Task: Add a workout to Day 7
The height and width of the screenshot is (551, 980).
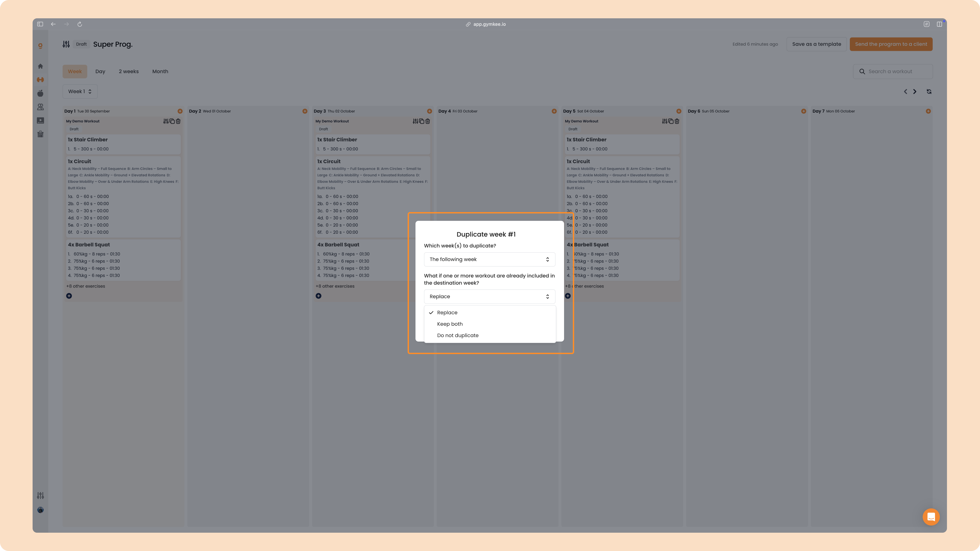Action: [928, 111]
